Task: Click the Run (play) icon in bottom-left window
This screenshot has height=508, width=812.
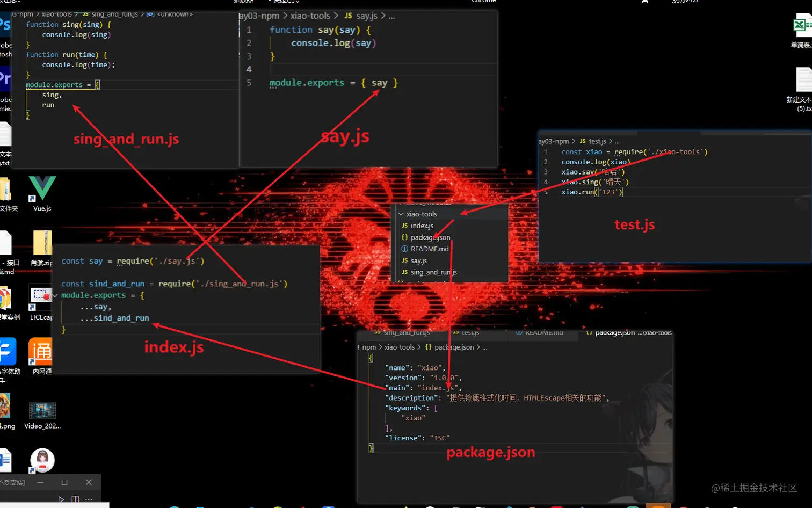Action: click(x=61, y=499)
